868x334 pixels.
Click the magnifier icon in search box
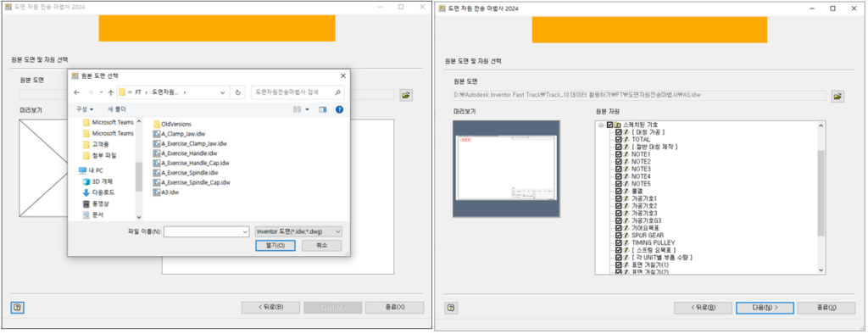point(337,92)
